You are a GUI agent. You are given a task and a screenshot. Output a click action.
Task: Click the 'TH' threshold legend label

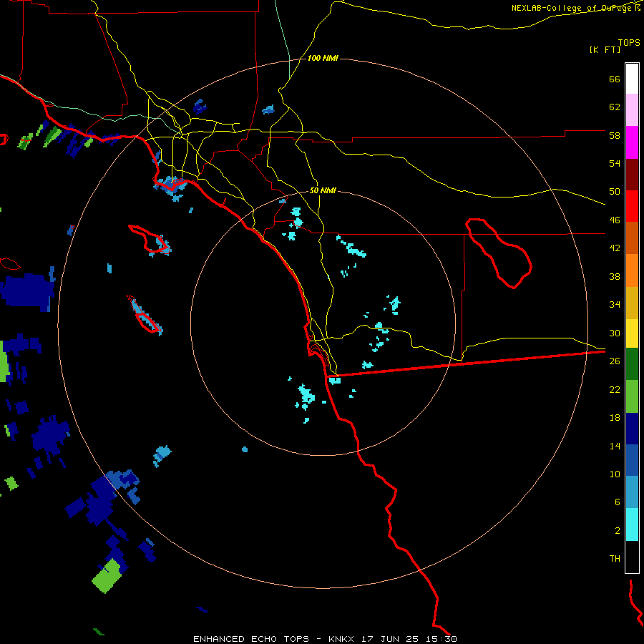[x=615, y=559]
